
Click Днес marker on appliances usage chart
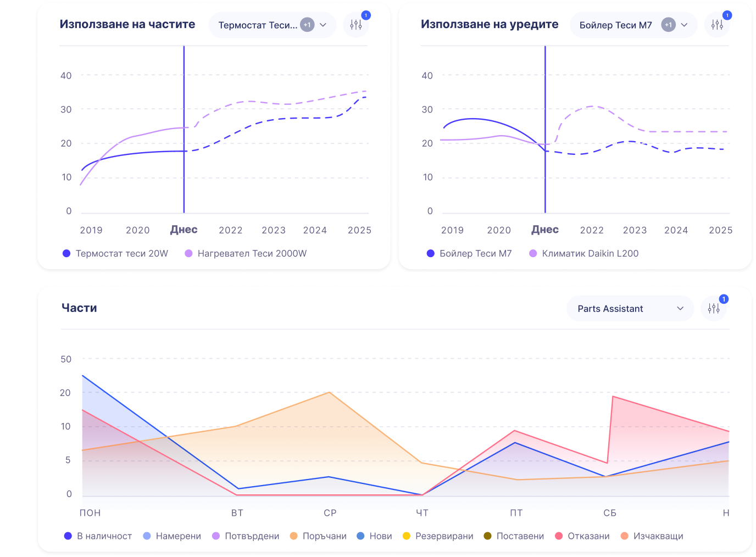click(x=545, y=230)
